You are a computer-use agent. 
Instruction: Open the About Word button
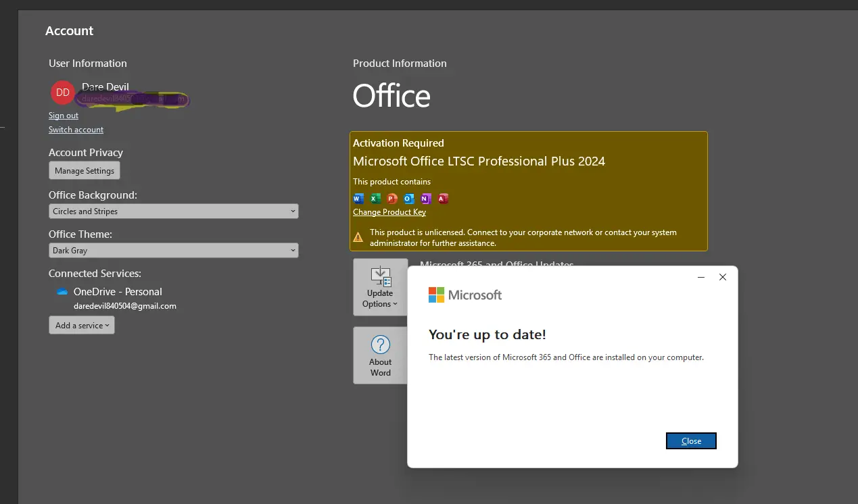(380, 355)
